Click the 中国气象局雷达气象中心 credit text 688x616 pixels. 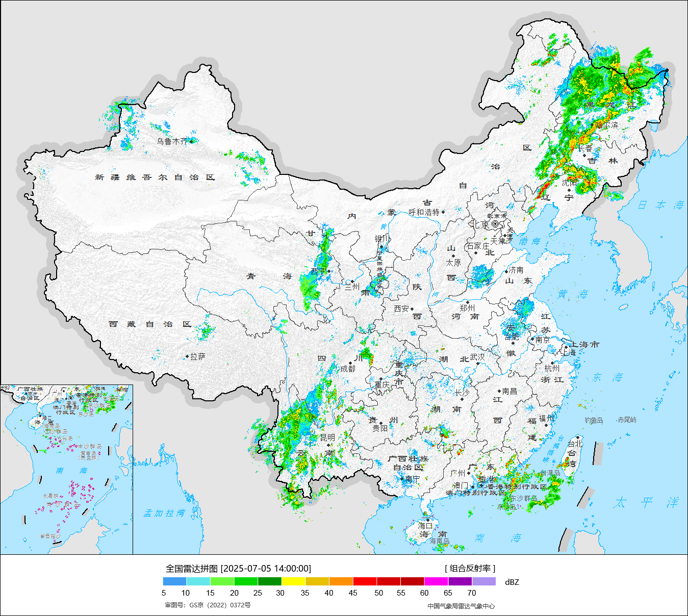click(461, 606)
